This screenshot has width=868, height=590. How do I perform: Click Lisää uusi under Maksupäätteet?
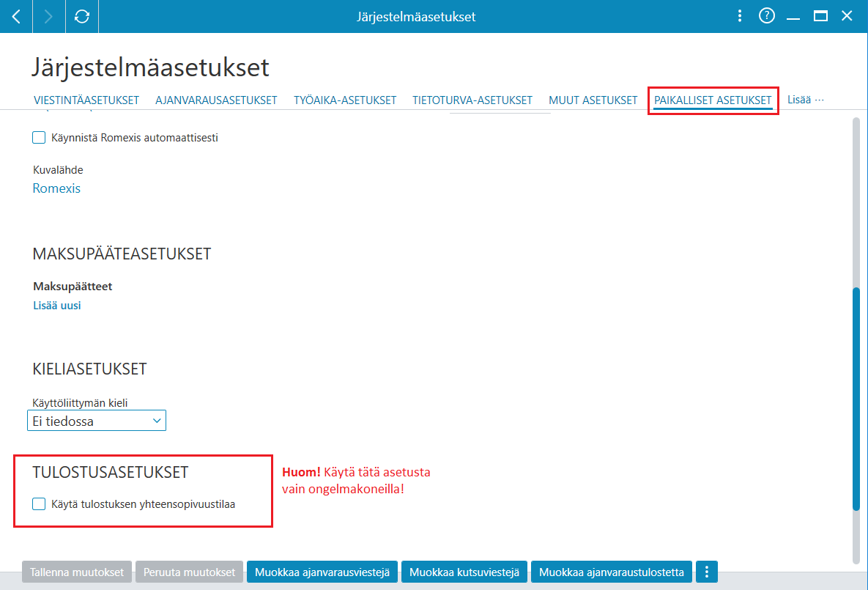point(57,305)
